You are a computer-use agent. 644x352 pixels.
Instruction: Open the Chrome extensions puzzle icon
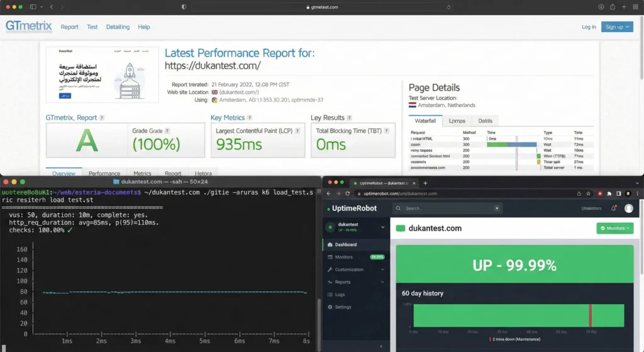(x=609, y=193)
